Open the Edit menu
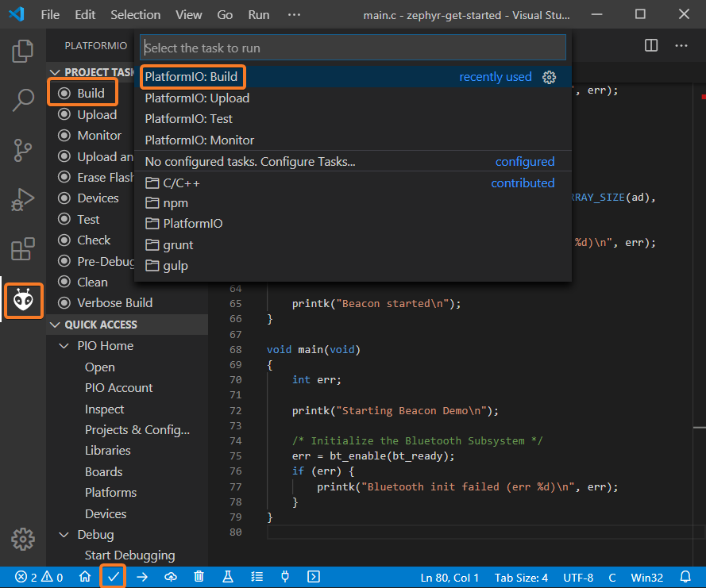 pos(85,15)
